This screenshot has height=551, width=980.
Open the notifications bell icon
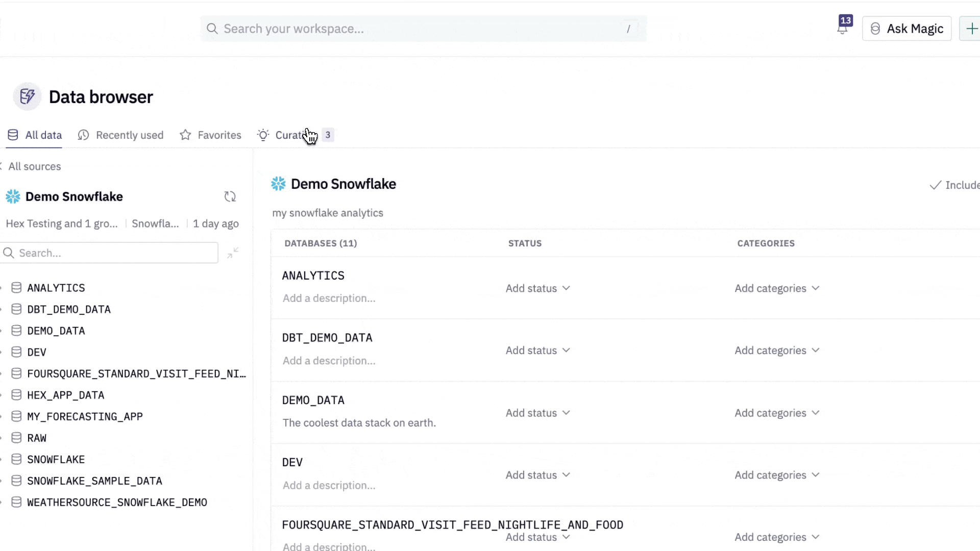(842, 29)
